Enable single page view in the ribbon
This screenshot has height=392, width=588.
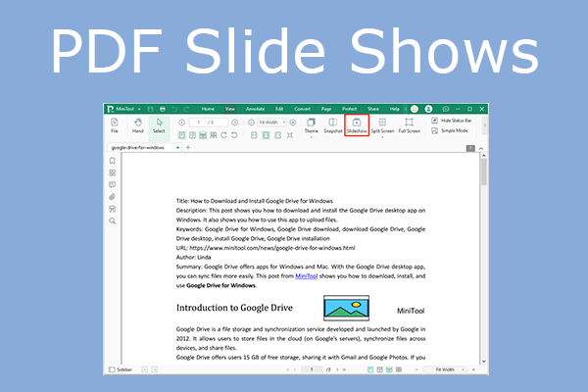[x=182, y=135]
